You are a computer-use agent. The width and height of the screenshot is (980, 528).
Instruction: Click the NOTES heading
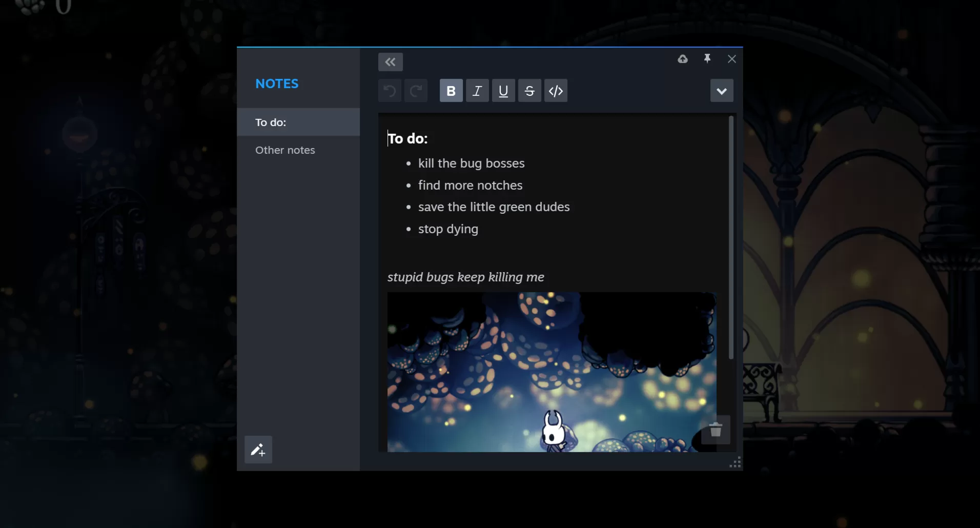277,83
